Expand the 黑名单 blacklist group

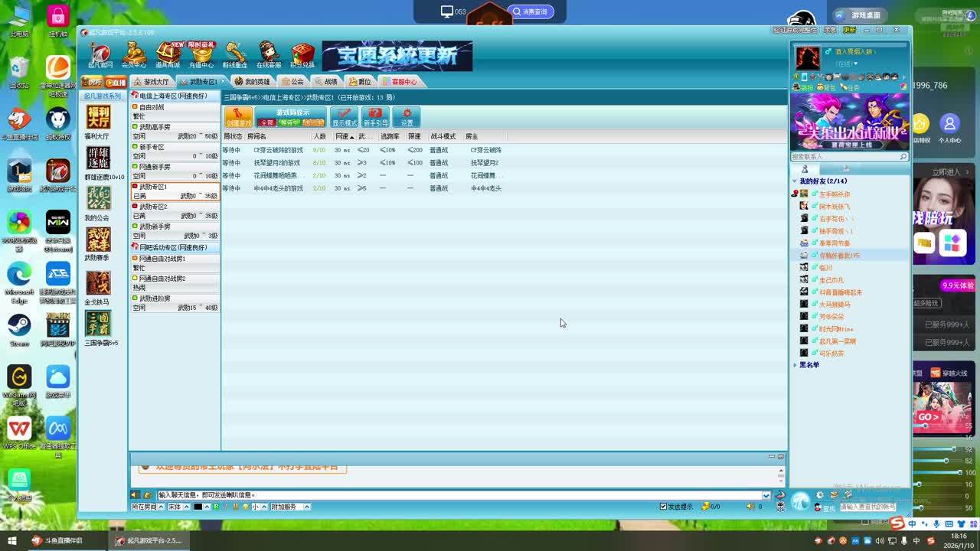click(x=795, y=365)
